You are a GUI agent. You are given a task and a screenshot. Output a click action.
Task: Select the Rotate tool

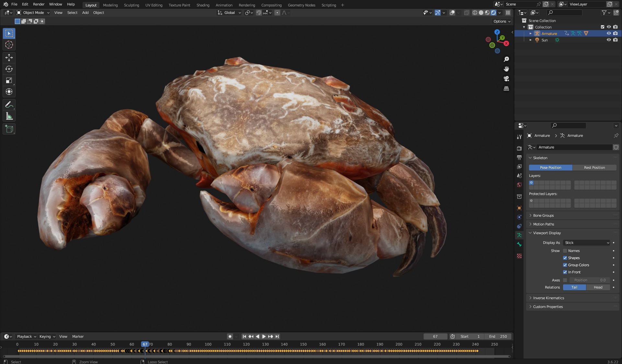[9, 69]
